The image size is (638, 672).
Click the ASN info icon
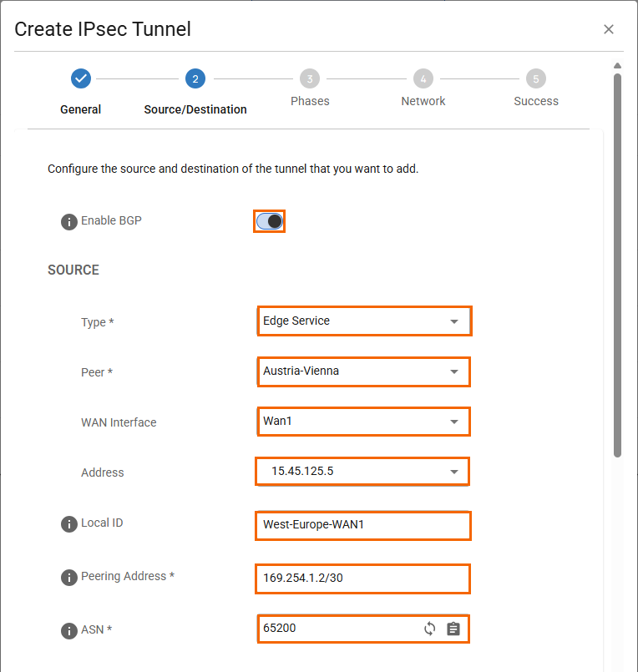coord(69,631)
